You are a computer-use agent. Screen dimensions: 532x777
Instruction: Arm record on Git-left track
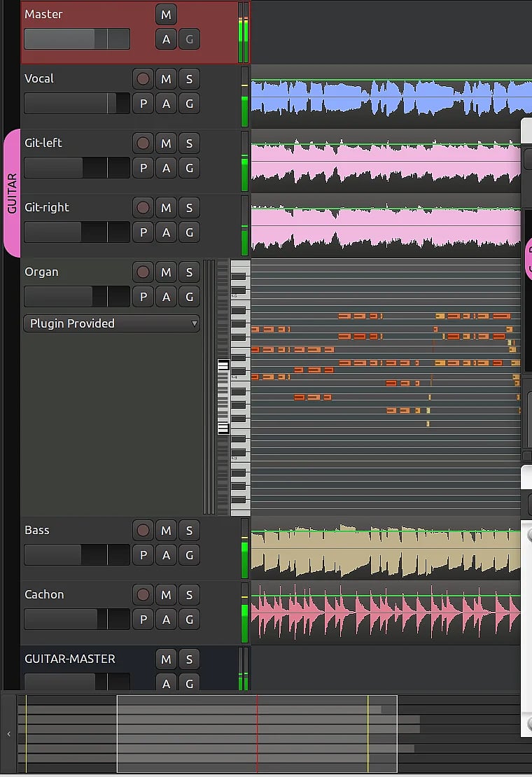coord(143,143)
